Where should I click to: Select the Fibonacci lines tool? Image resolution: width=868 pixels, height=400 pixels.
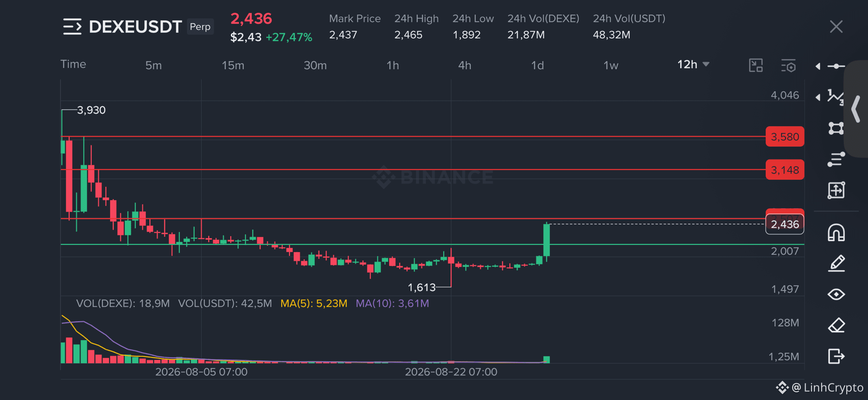click(x=836, y=159)
